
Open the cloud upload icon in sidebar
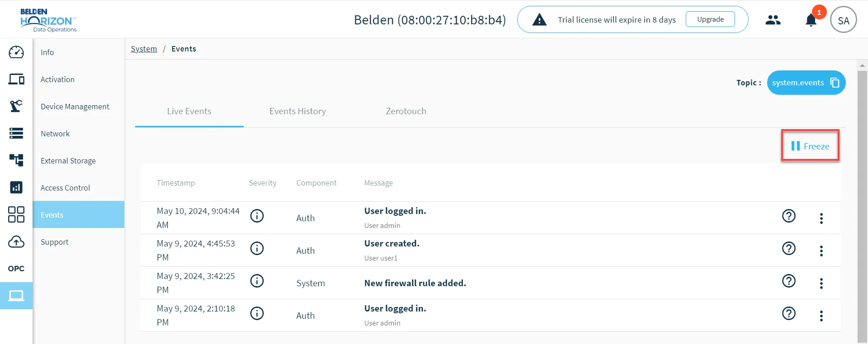(x=16, y=242)
